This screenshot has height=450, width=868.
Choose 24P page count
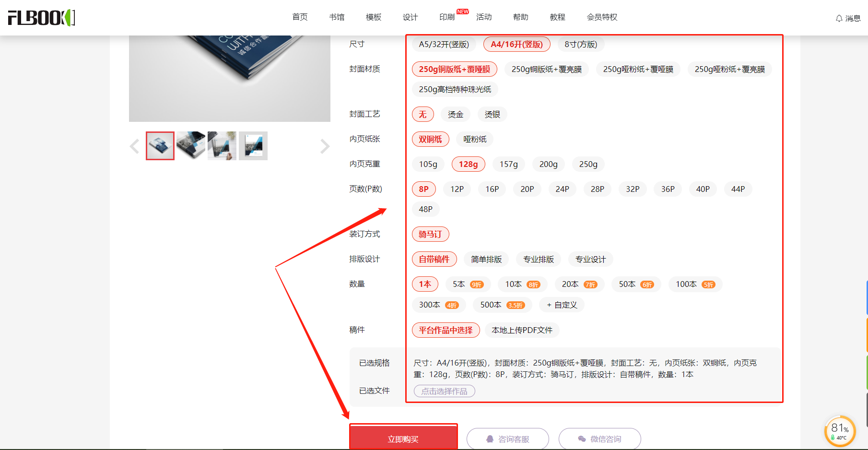563,189
